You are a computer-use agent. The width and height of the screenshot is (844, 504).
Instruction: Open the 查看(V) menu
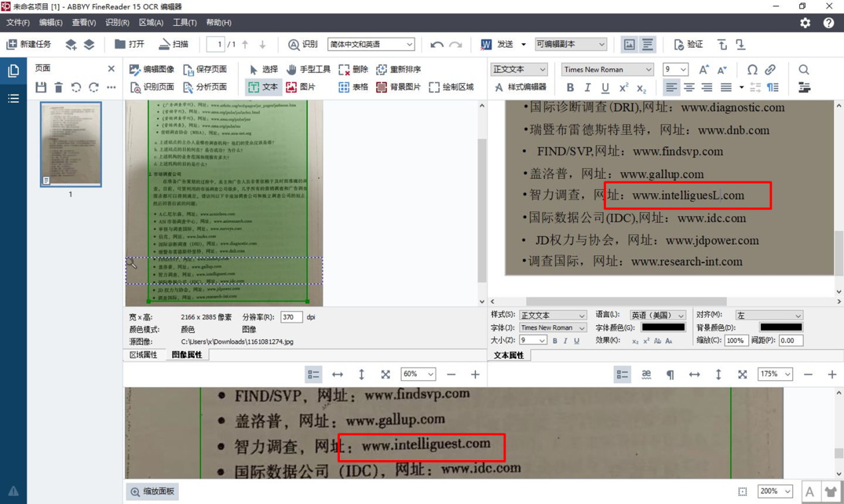tap(84, 23)
